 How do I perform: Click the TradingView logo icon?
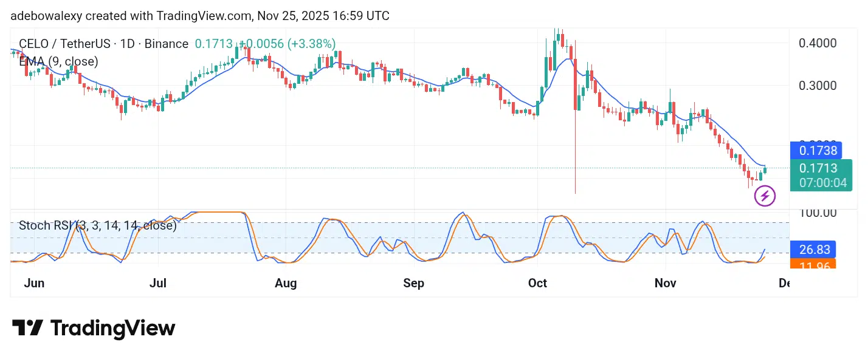27,328
